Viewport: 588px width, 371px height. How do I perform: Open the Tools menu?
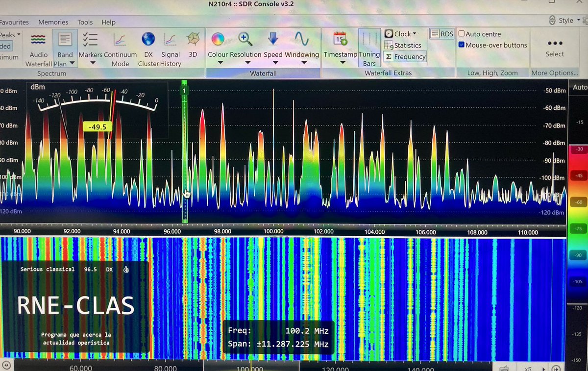tap(85, 22)
